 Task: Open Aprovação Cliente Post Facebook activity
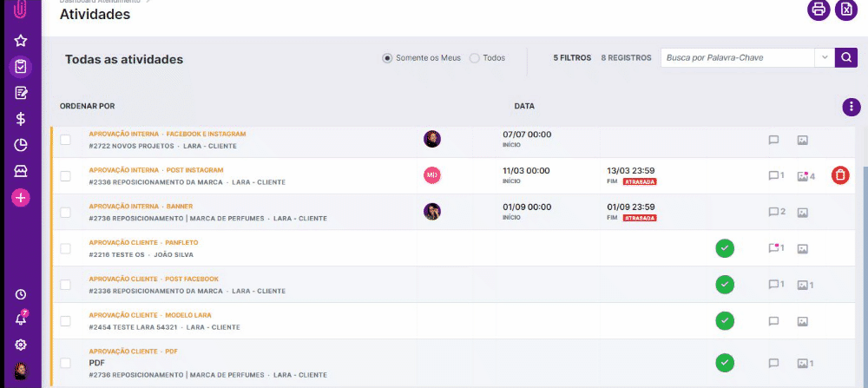(154, 279)
